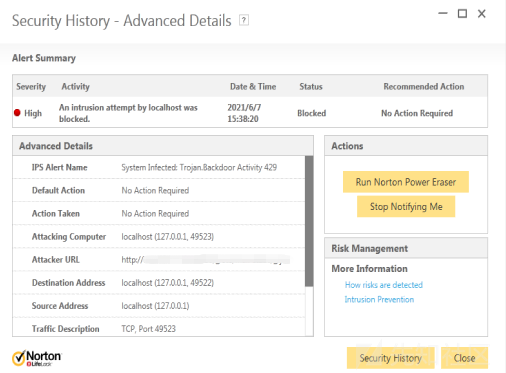The image size is (506, 373).
Task: Open the How risks are detected link
Action: coord(384,285)
